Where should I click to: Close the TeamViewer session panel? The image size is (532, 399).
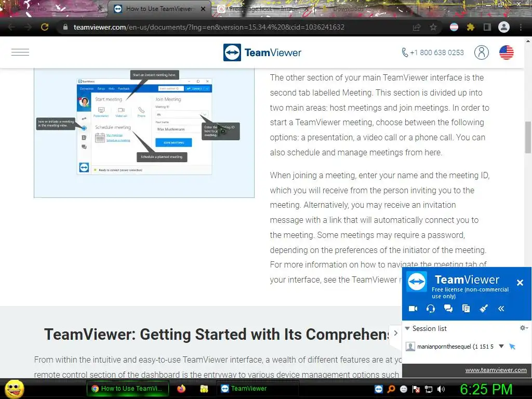pos(520,282)
